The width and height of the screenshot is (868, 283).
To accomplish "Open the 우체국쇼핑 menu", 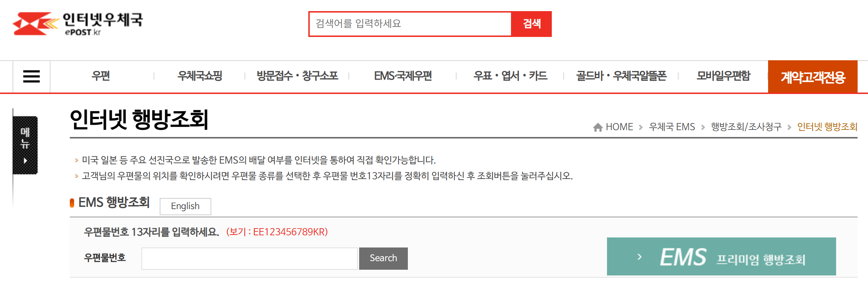I will (x=200, y=76).
